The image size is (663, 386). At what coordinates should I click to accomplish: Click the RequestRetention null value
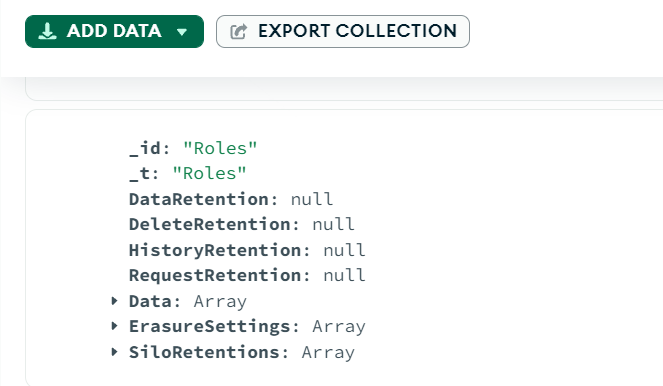344,275
